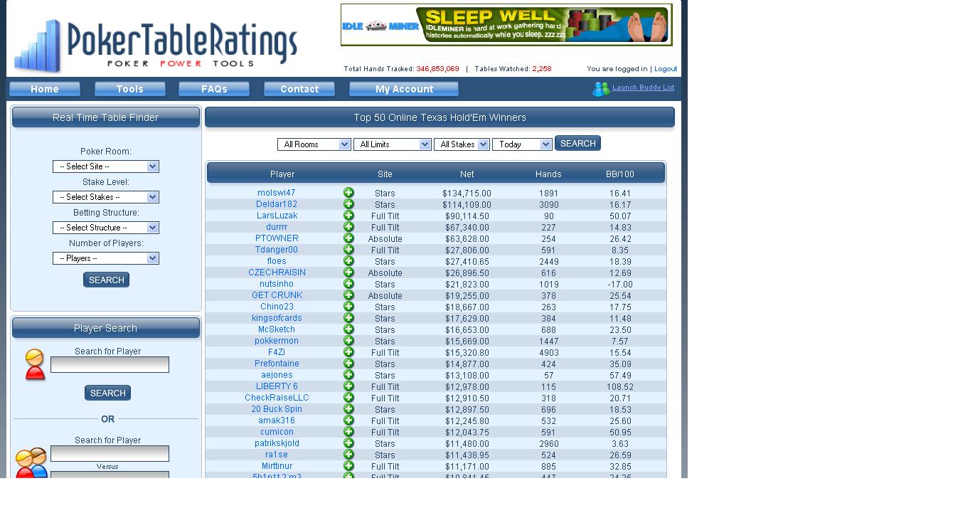Screen dimensions: 980x508
Task: Open patrikskjold player link
Action: [x=277, y=443]
